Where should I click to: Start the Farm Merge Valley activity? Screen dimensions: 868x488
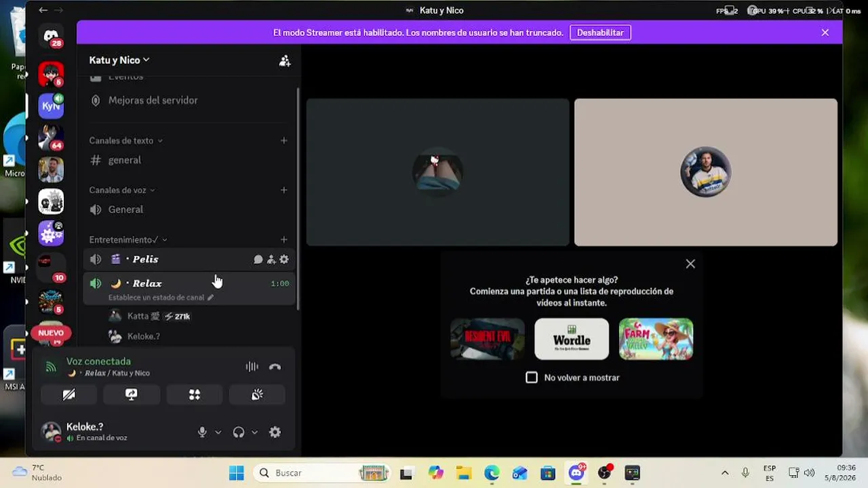point(656,339)
